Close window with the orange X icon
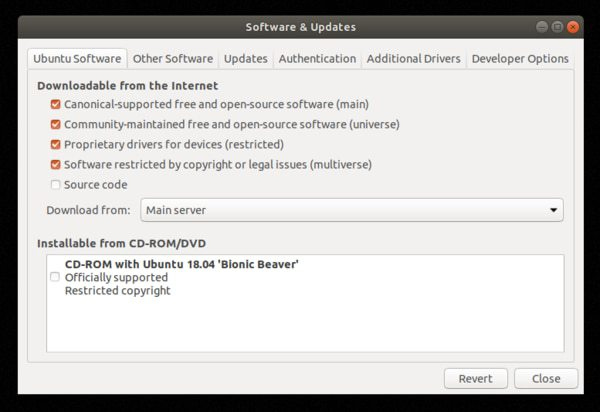 tap(573, 27)
